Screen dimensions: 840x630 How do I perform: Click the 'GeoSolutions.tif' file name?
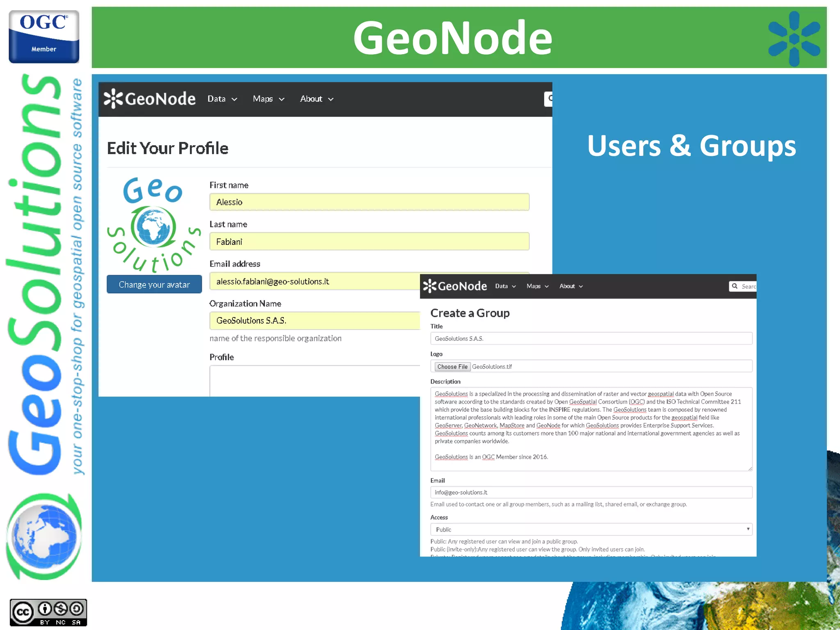tap(492, 367)
